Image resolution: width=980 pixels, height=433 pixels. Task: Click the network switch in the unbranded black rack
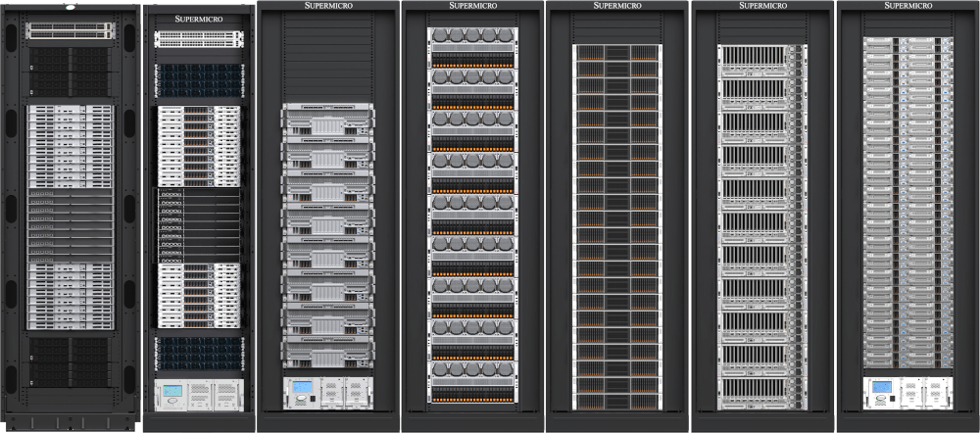pyautogui.click(x=71, y=30)
